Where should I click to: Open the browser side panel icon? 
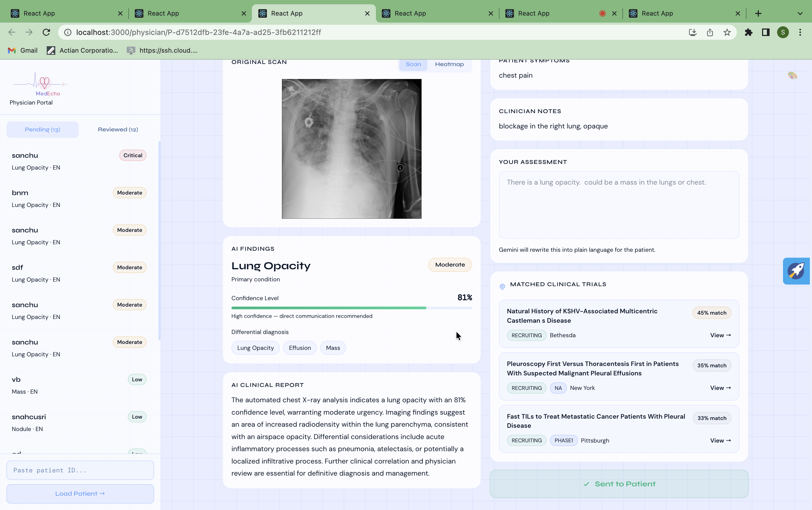coord(766,33)
